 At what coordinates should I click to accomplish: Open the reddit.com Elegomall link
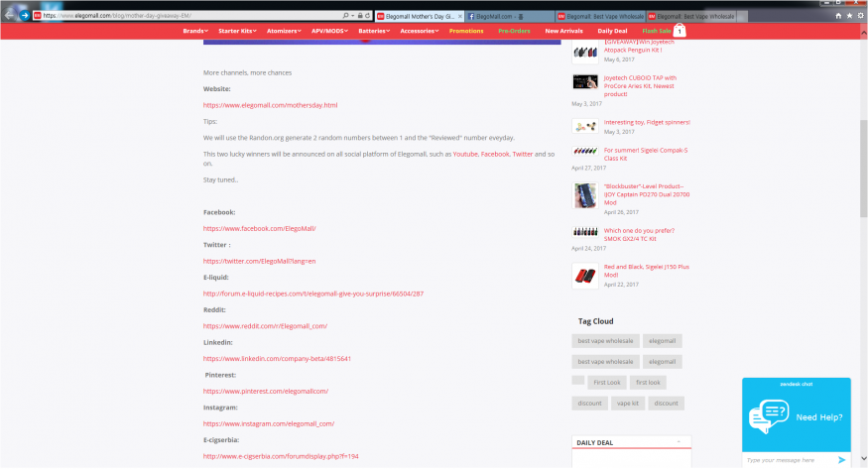click(x=265, y=326)
